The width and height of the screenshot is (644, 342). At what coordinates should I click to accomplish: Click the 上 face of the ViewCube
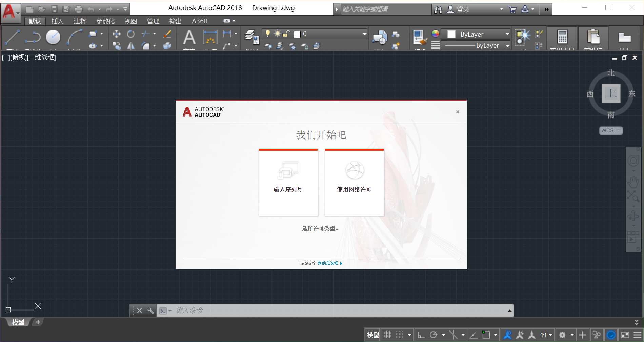[611, 93]
